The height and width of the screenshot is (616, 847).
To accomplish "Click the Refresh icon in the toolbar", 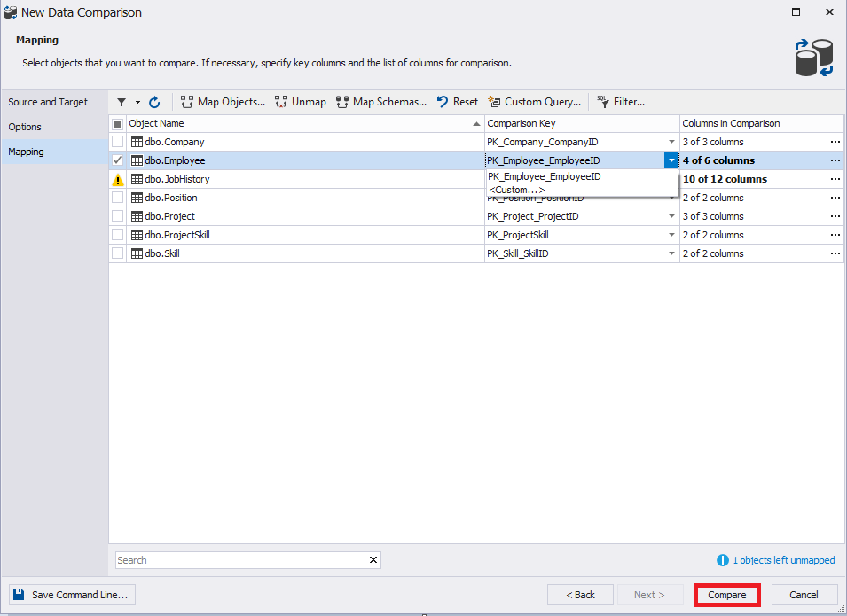I will coord(154,102).
